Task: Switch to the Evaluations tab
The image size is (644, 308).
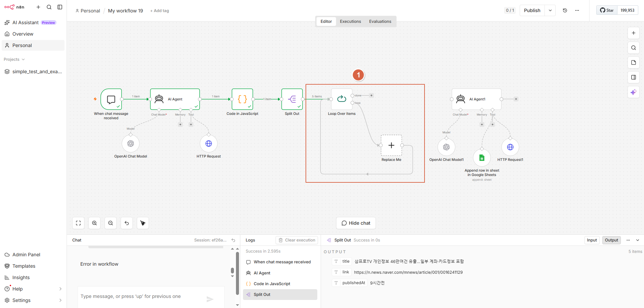Action: 380,21
